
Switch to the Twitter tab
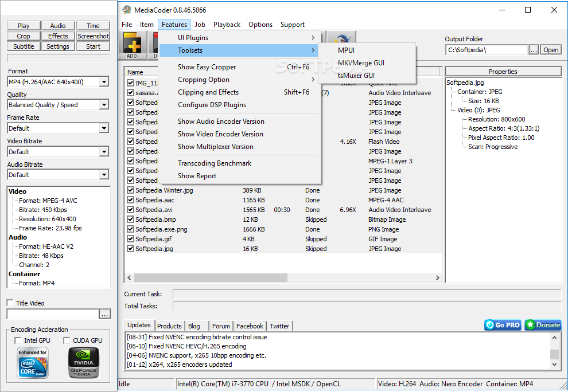tap(279, 326)
